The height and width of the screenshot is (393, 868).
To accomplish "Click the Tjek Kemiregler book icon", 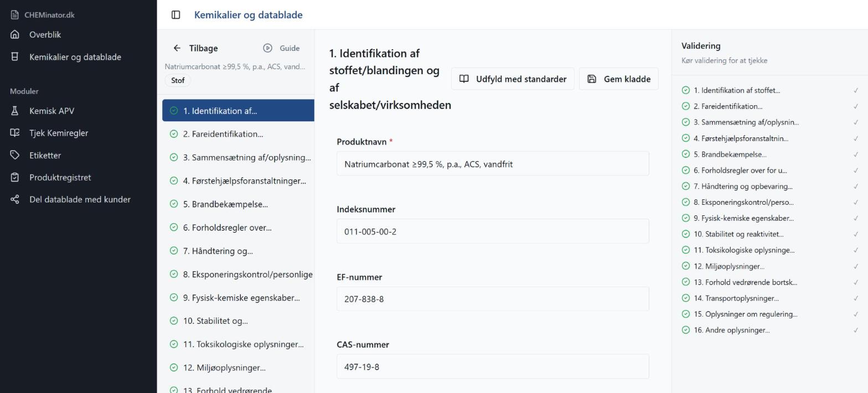I will pos(15,133).
